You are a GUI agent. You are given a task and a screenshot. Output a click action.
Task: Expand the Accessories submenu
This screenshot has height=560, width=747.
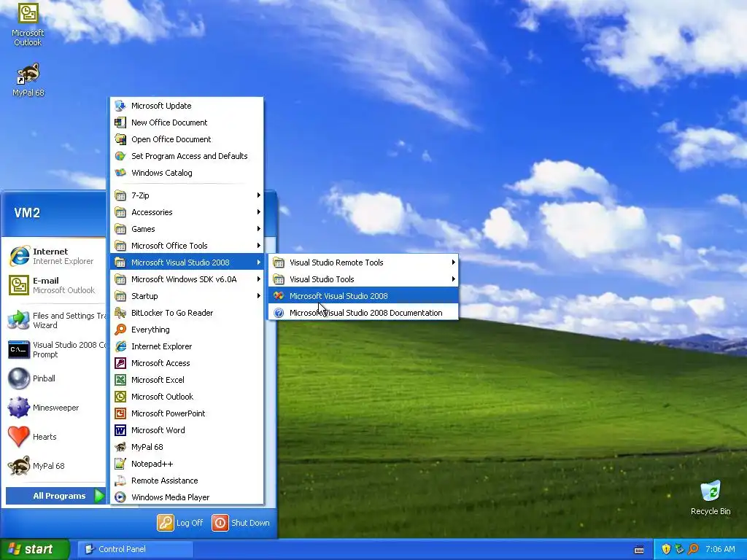pyautogui.click(x=187, y=212)
